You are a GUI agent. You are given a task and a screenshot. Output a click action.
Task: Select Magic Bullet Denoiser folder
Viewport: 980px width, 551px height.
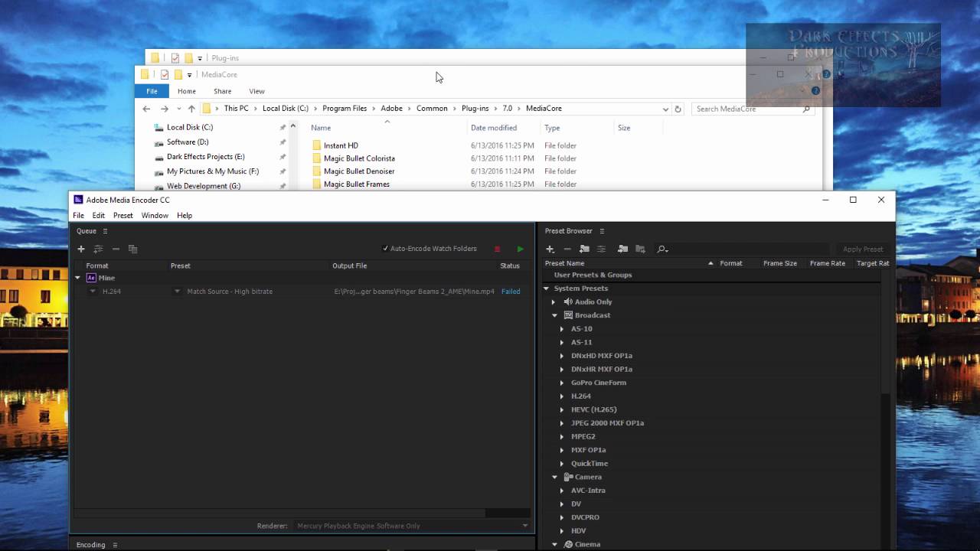[359, 171]
